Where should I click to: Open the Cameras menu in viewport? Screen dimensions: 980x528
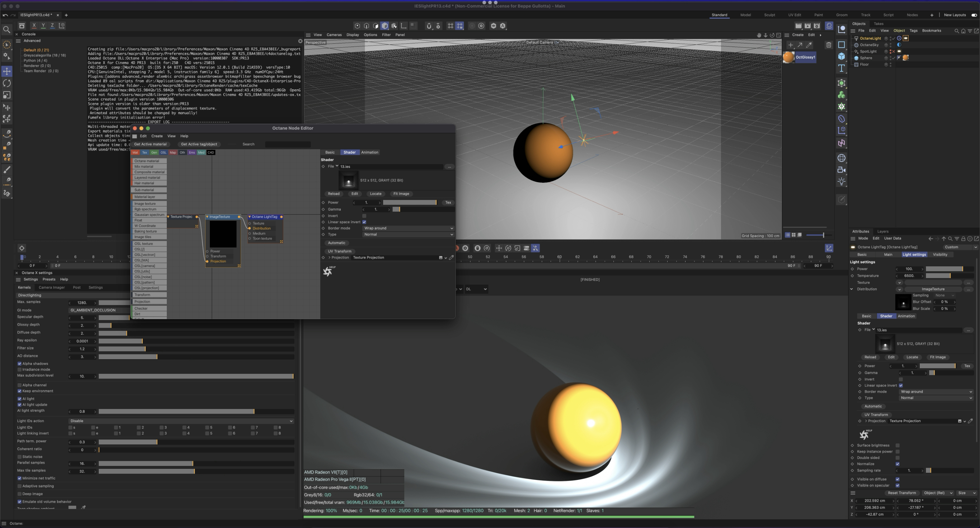(x=334, y=35)
